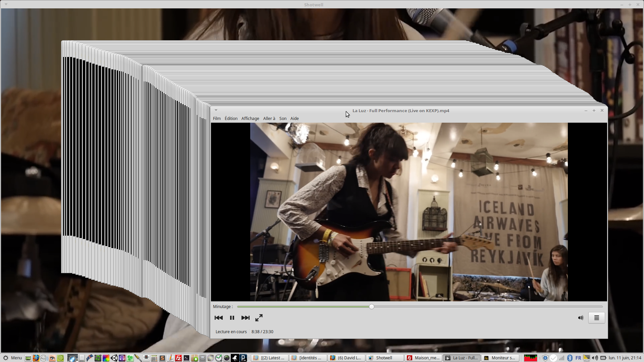Open the Affichage menu
The height and width of the screenshot is (362, 644).
[x=250, y=119]
